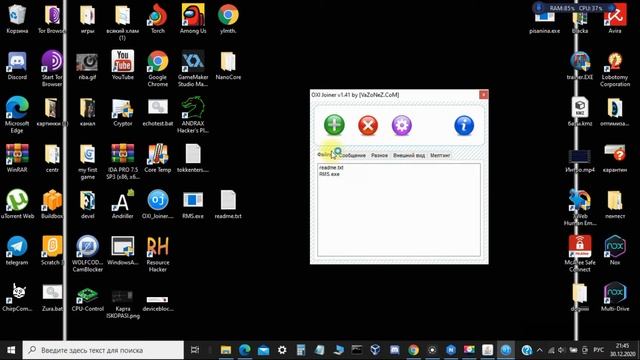The width and height of the screenshot is (640, 360).
Task: Select the Мелтинг tab
Action: pyautogui.click(x=440, y=156)
